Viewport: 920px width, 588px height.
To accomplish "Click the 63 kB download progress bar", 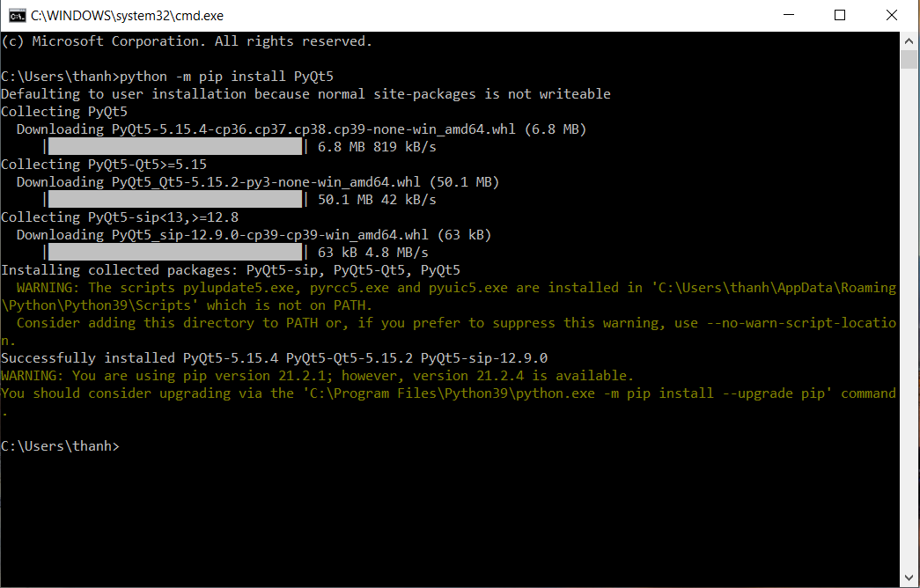I will click(173, 253).
